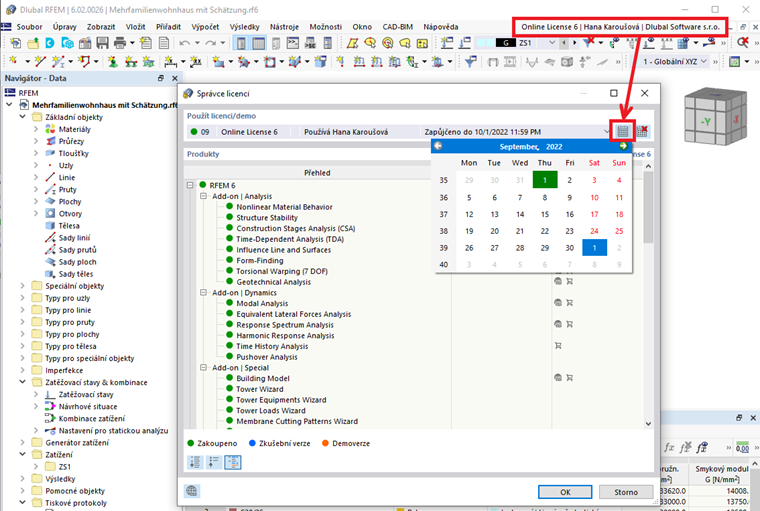Expand the Materiály tree item
The width and height of the screenshot is (760, 511).
pyautogui.click(x=36, y=129)
